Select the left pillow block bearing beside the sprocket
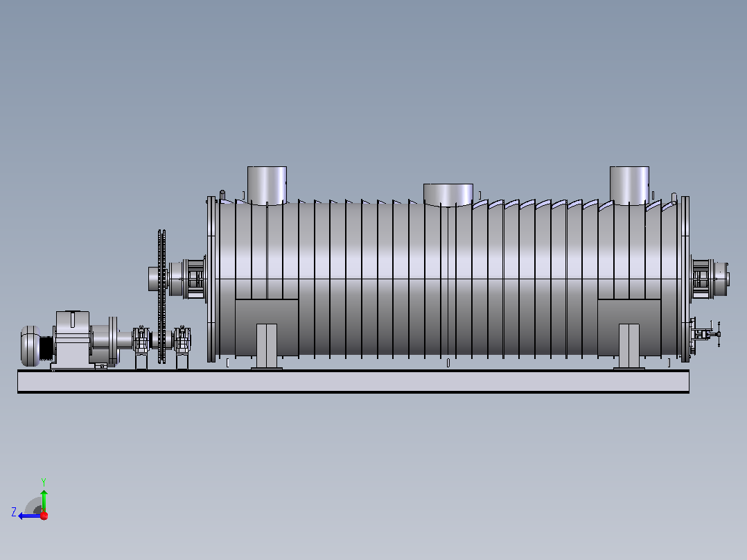This screenshot has height=560, width=747. (141, 346)
